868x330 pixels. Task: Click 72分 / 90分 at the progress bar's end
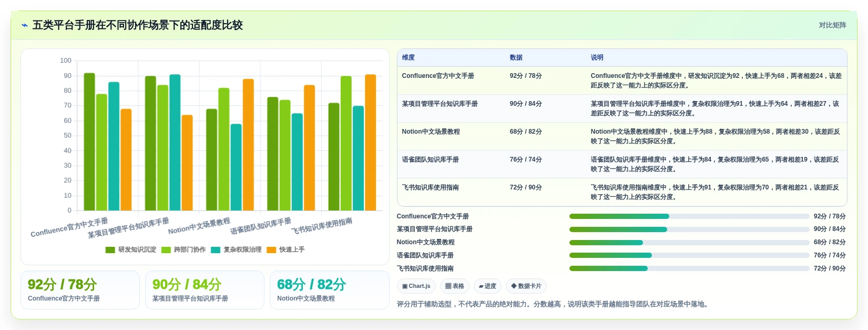click(830, 268)
